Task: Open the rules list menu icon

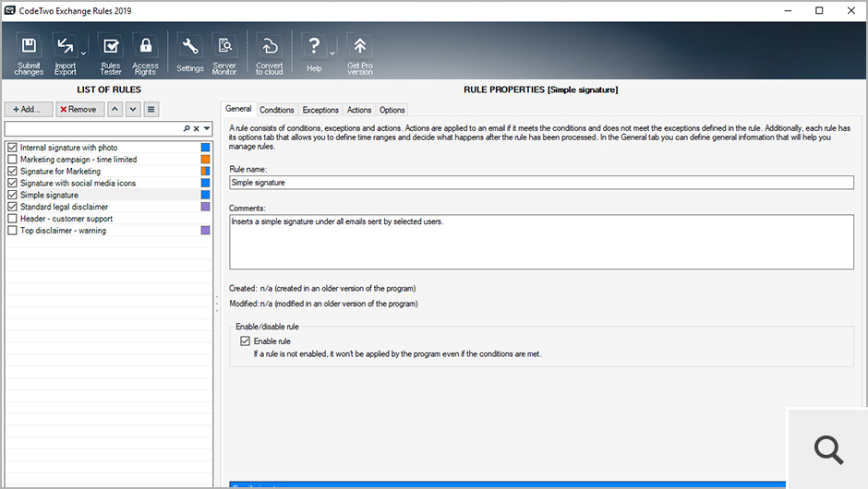Action: pos(151,110)
